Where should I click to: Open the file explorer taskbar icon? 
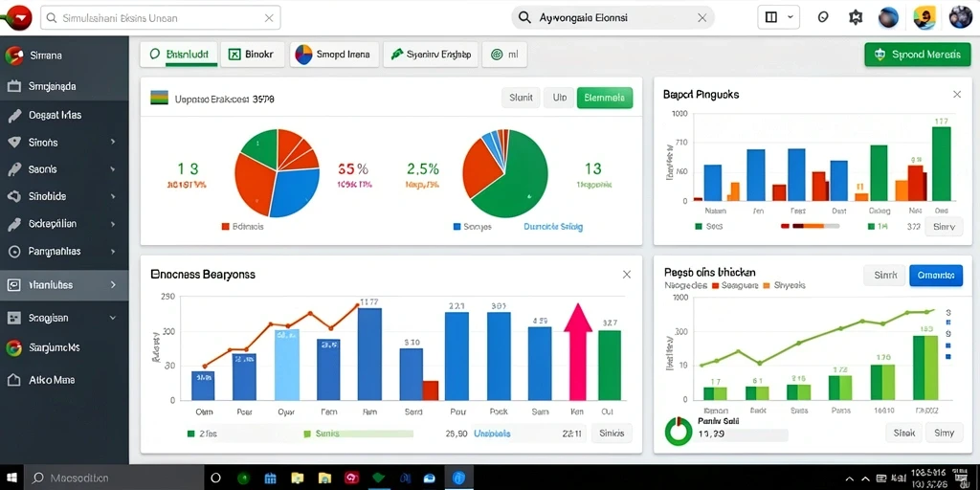pyautogui.click(x=298, y=479)
